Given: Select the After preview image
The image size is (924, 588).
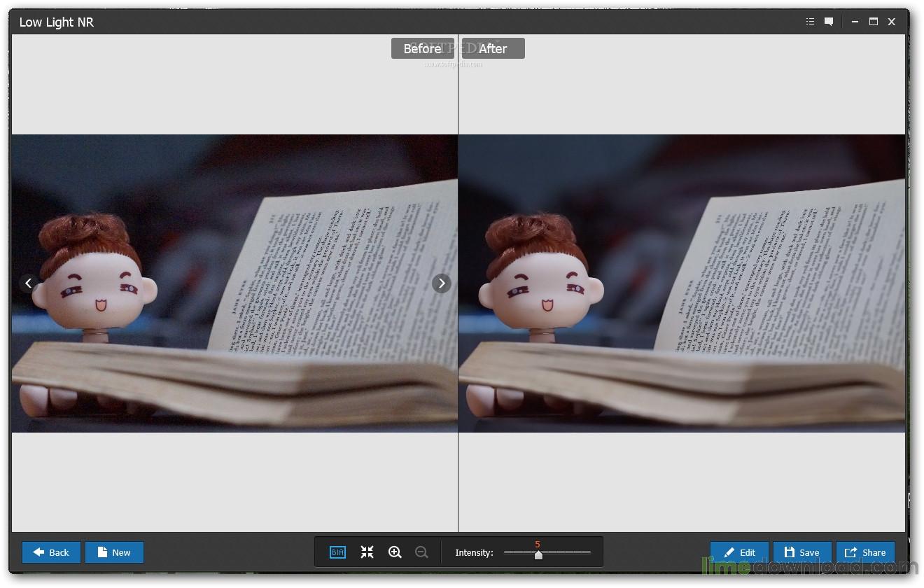Looking at the screenshot, I should (682, 283).
